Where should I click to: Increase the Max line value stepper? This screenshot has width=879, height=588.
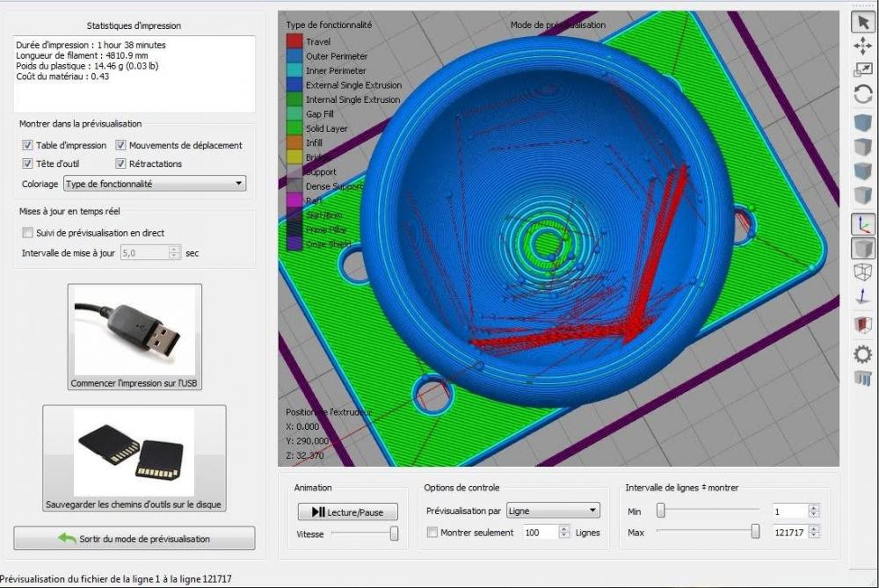click(814, 528)
